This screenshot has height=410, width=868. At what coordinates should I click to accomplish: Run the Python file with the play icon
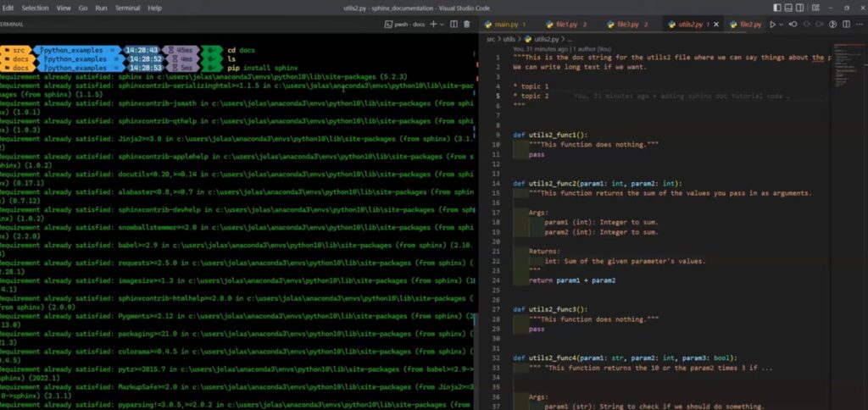pos(773,25)
